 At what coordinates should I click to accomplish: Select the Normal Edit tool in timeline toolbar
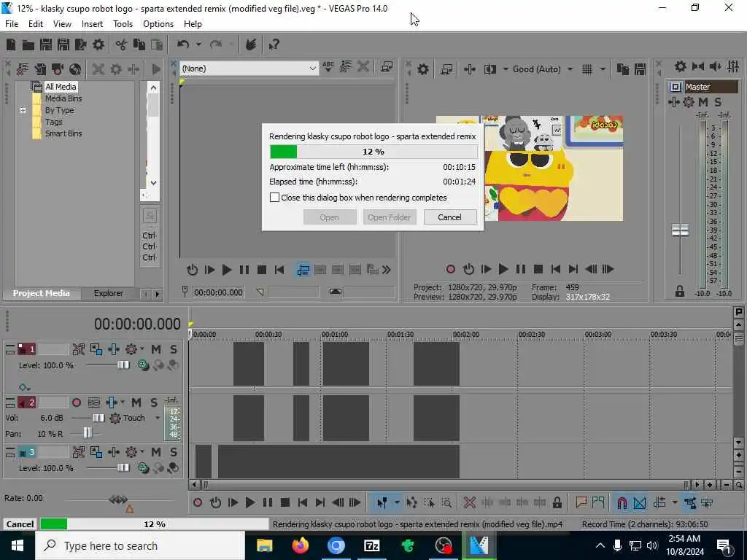coord(382,502)
